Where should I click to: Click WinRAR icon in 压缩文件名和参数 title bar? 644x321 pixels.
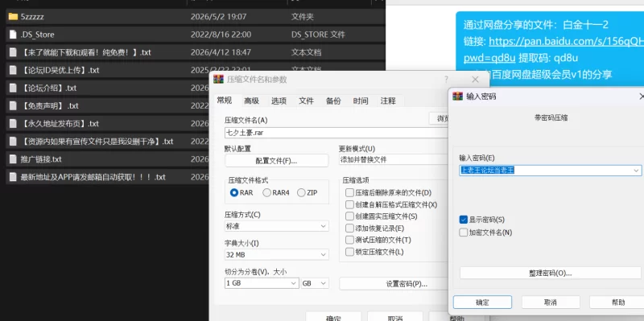click(218, 79)
